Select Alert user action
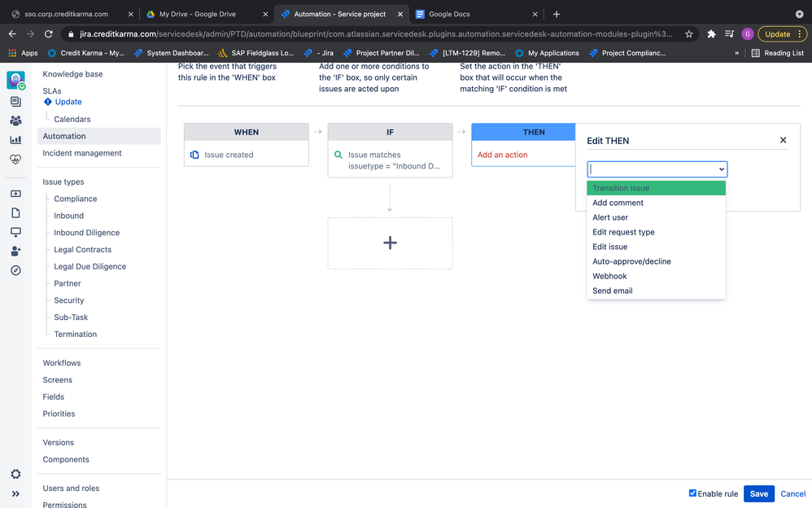This screenshot has height=508, width=812. click(656, 217)
